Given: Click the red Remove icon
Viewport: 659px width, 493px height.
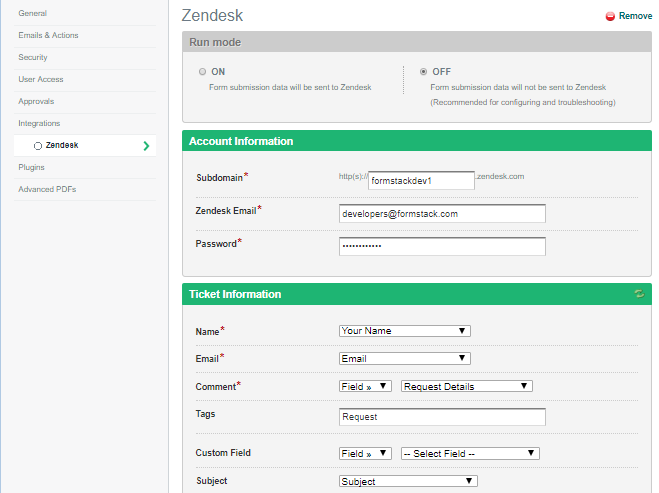Looking at the screenshot, I should (610, 17).
